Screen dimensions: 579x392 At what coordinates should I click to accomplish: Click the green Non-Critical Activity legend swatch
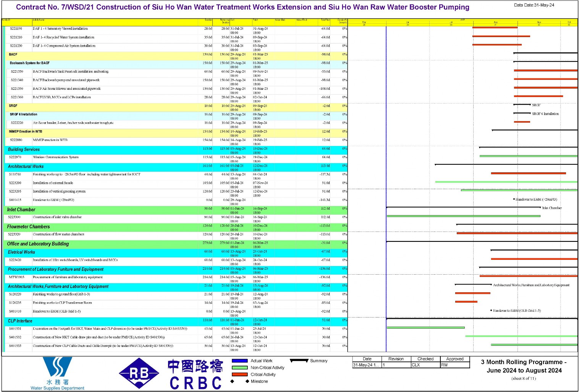[239, 368]
